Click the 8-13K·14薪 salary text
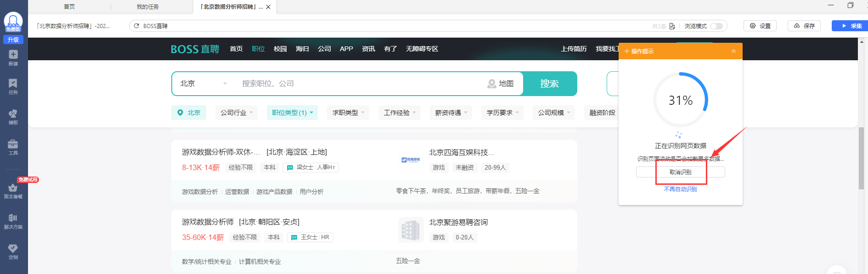868x274 pixels. [201, 168]
